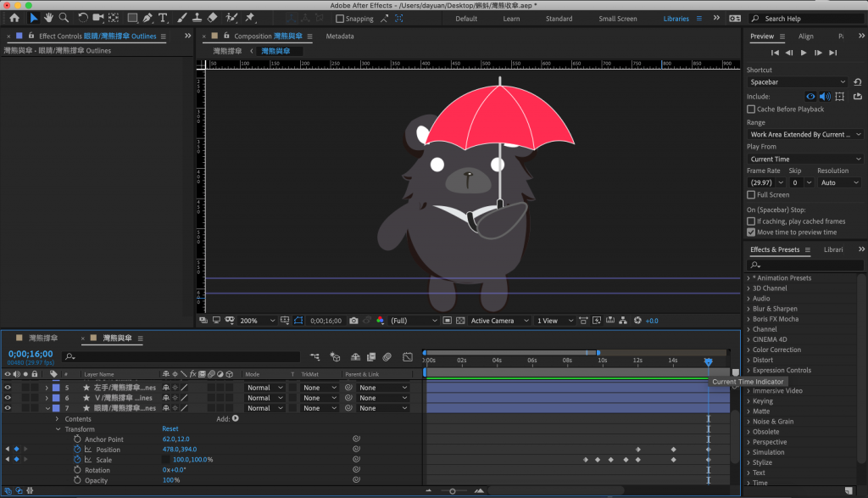Toggle Position stopwatch for layer 7
Viewport: 868px width, 498px height.
click(77, 450)
